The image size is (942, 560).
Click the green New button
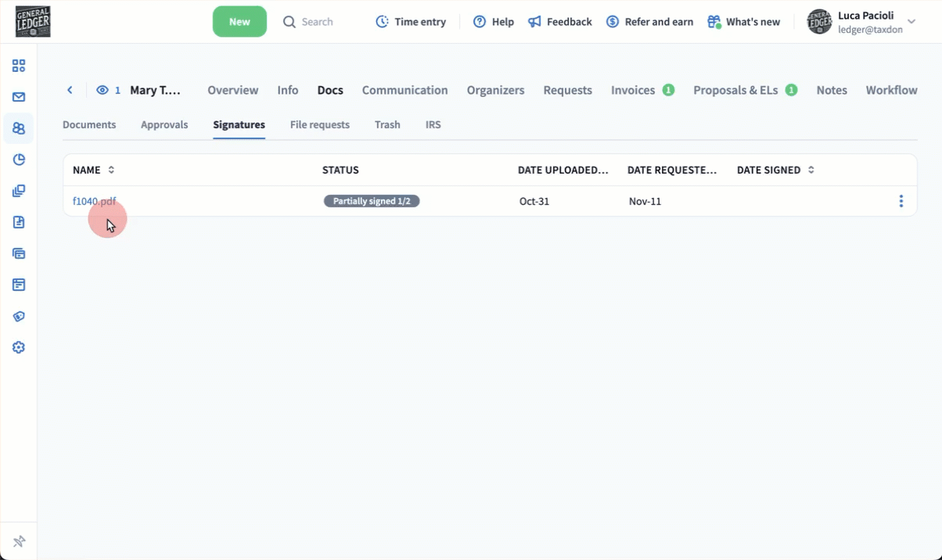(x=239, y=22)
